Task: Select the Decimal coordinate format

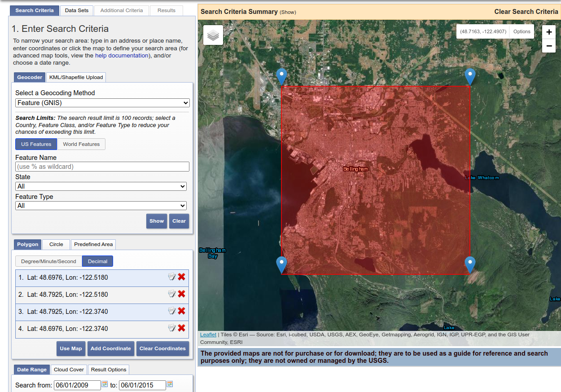Action: click(98, 261)
